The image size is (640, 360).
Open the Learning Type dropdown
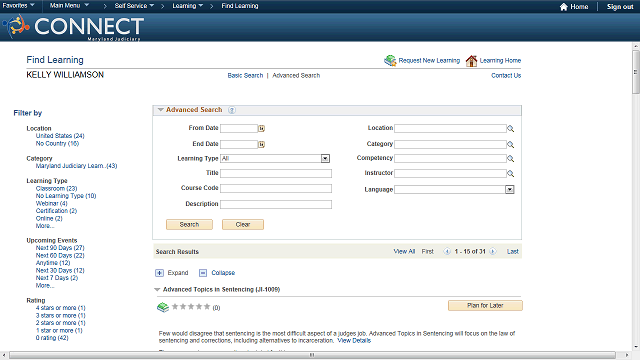pyautogui.click(x=325, y=158)
